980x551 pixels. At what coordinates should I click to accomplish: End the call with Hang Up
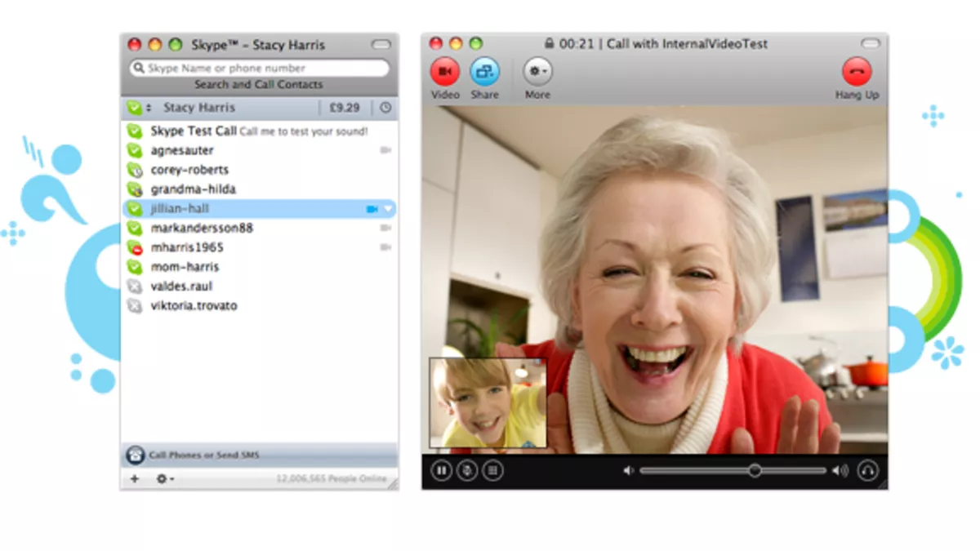[x=857, y=72]
